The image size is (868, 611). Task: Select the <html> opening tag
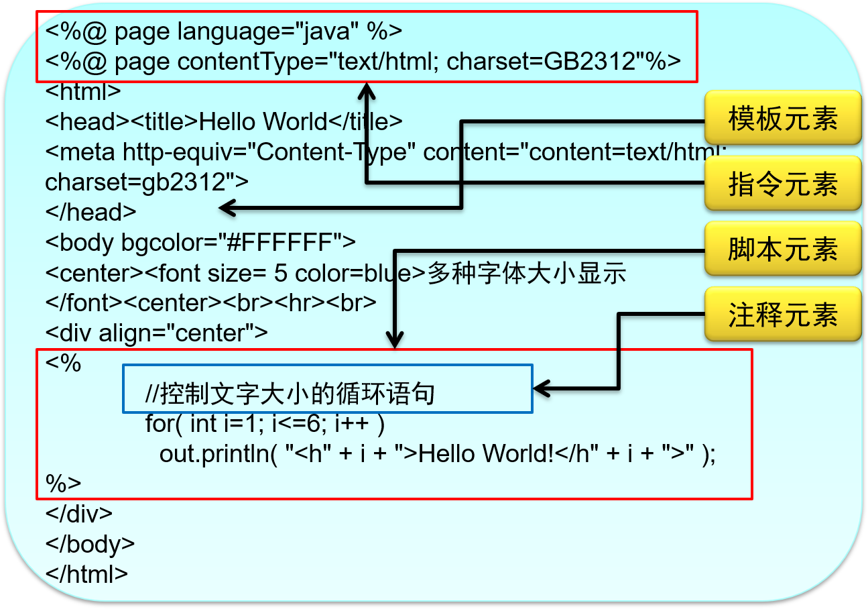point(74,91)
